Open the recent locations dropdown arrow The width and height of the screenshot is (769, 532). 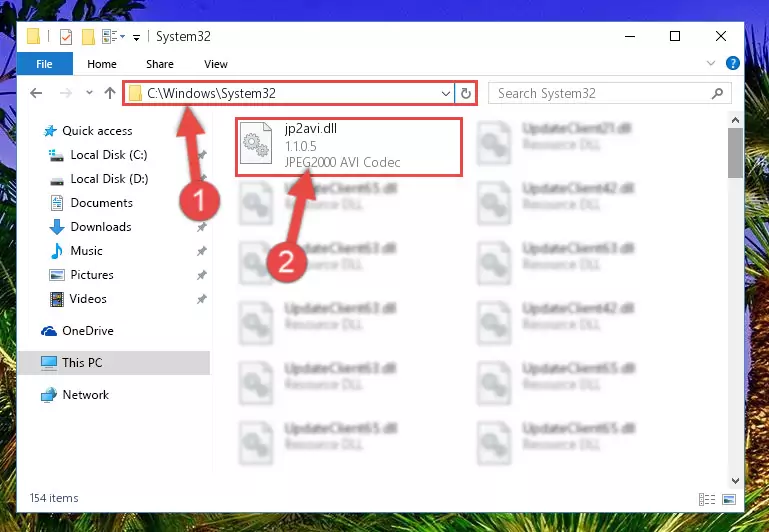89,92
